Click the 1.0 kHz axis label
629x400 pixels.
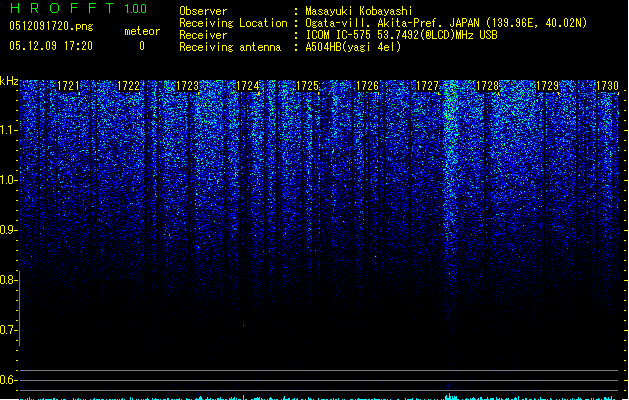click(8, 180)
